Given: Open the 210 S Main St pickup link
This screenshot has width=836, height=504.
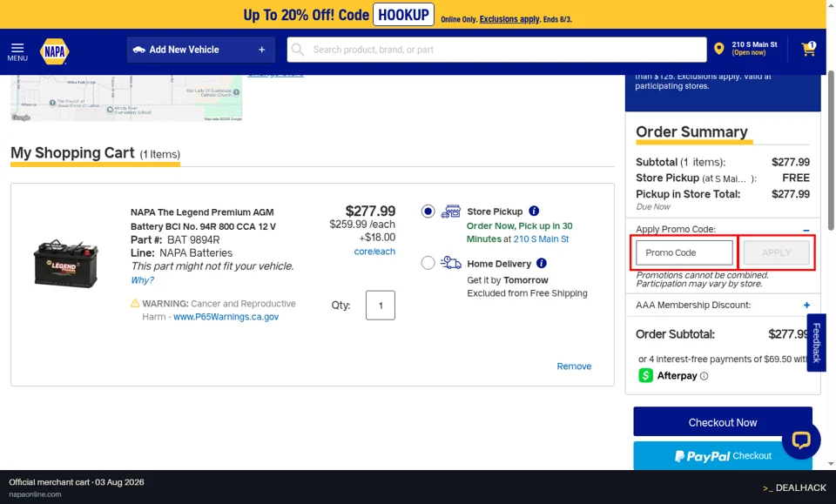Looking at the screenshot, I should click(x=541, y=239).
